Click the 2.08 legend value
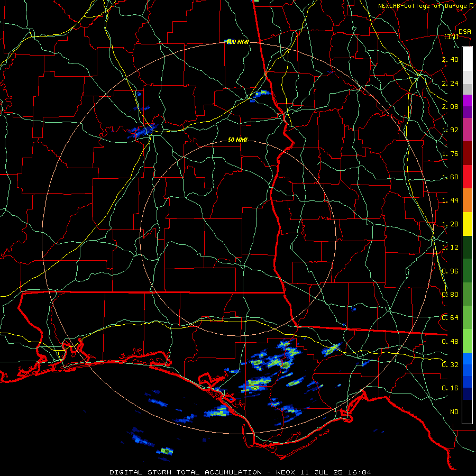This screenshot has height=476, width=476. pos(450,106)
